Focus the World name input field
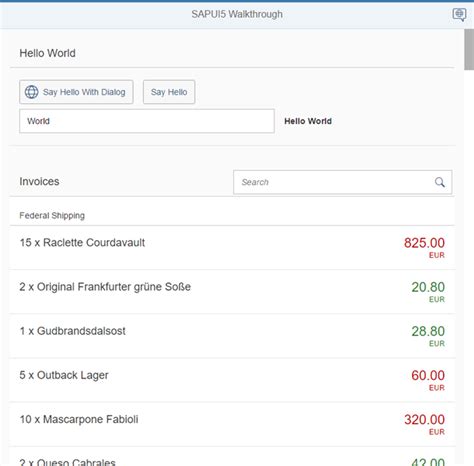The width and height of the screenshot is (474, 466). pos(147,121)
